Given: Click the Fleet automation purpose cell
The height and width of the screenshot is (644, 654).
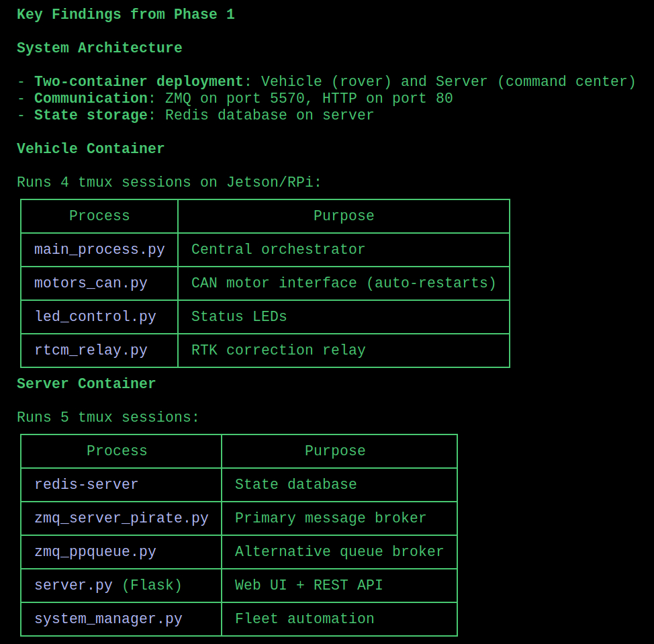Looking at the screenshot, I should click(x=305, y=619).
